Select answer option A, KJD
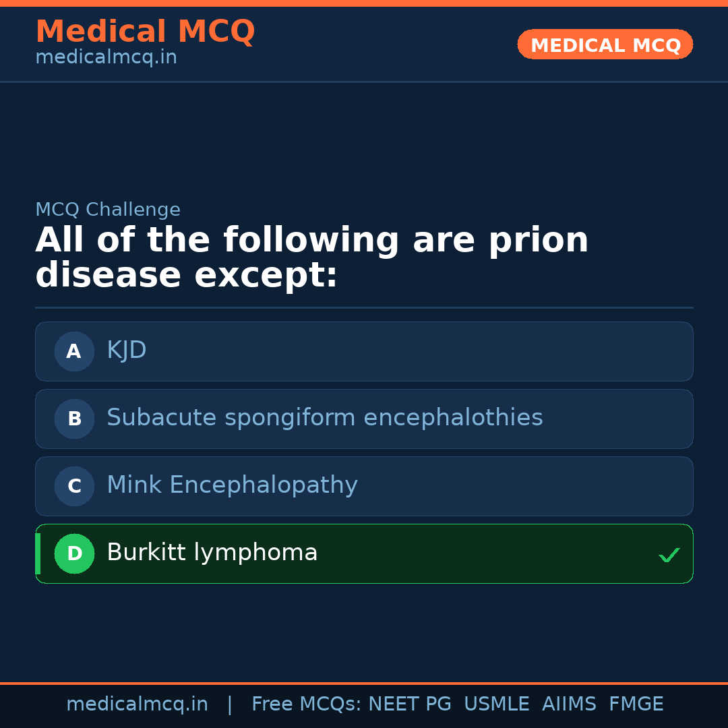Viewport: 728px width, 728px height. point(364,351)
